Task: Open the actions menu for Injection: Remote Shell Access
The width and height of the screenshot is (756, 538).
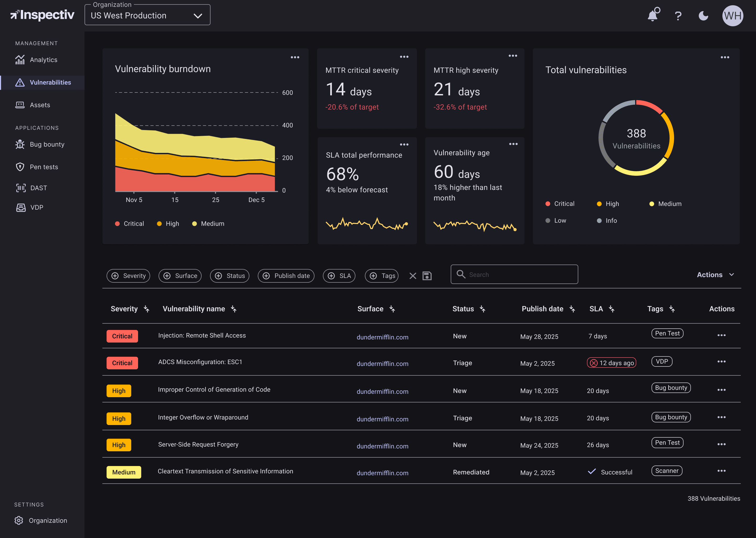Action: coord(722,335)
